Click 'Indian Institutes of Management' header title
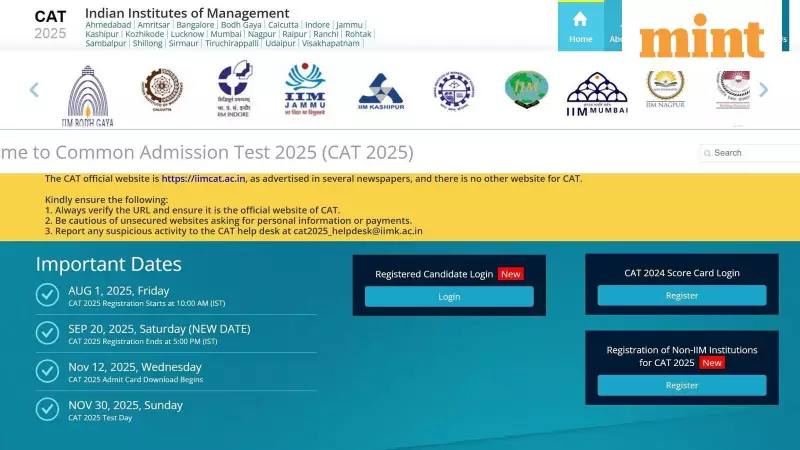This screenshot has width=800, height=450. tap(187, 13)
